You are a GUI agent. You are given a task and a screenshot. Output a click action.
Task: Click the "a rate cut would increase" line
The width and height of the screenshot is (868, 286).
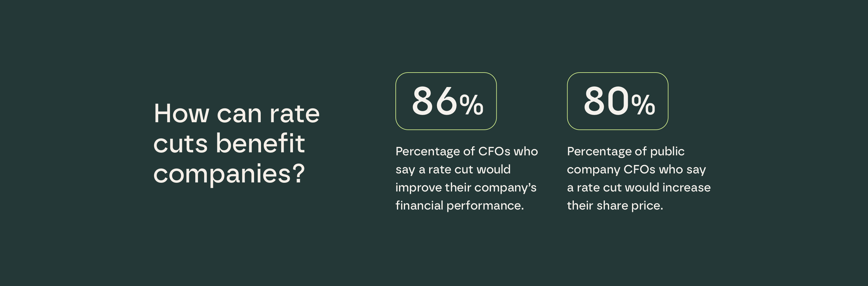click(x=639, y=188)
